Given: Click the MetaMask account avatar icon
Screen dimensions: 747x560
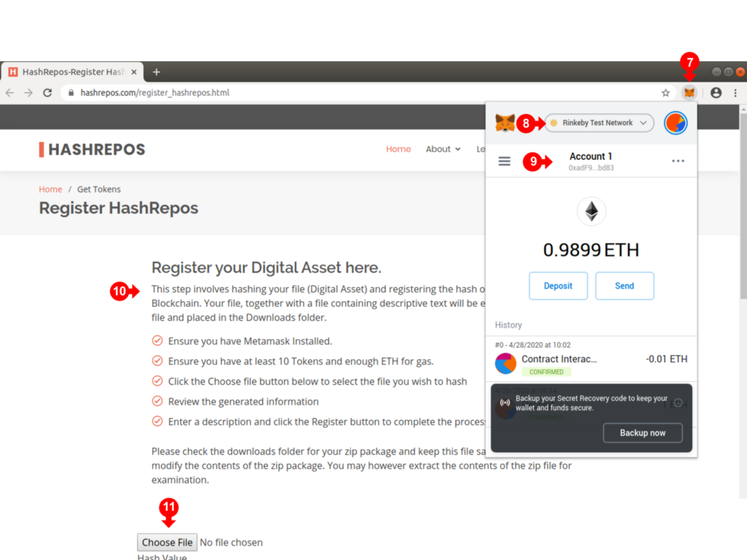Looking at the screenshot, I should click(x=676, y=123).
